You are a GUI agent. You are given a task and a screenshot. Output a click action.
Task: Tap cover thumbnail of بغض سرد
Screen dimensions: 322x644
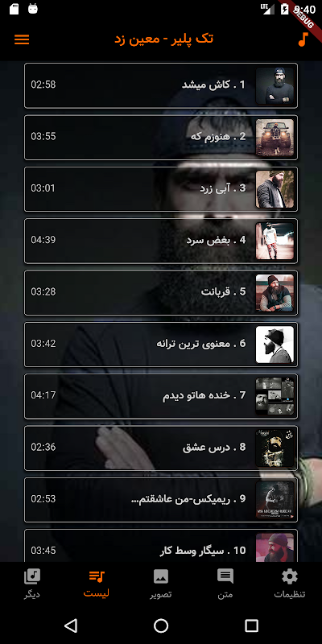tap(275, 241)
